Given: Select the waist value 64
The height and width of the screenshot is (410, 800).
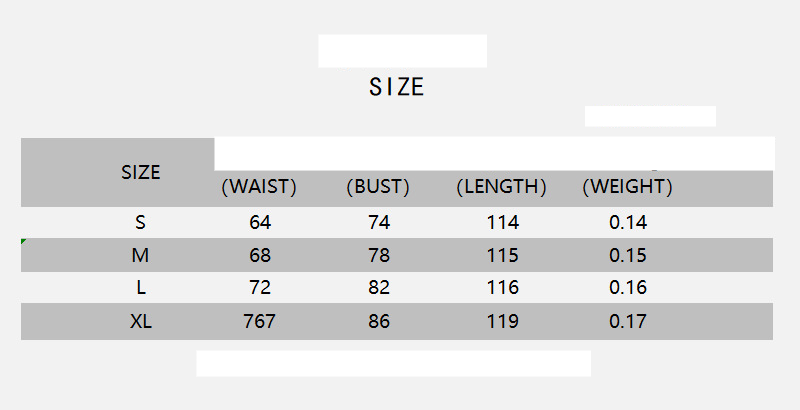Looking at the screenshot, I should tap(260, 222).
